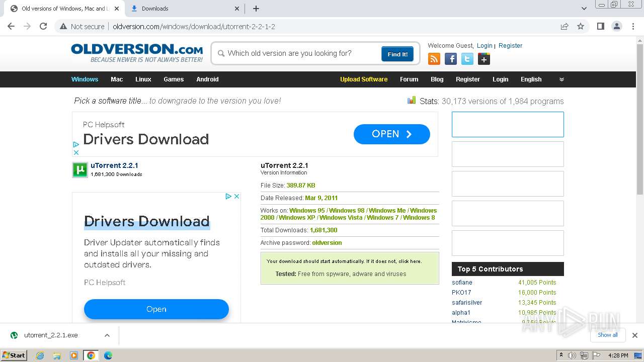This screenshot has height=362, width=644.
Task: Click the Login link near Welcome Guest
Action: 485,46
